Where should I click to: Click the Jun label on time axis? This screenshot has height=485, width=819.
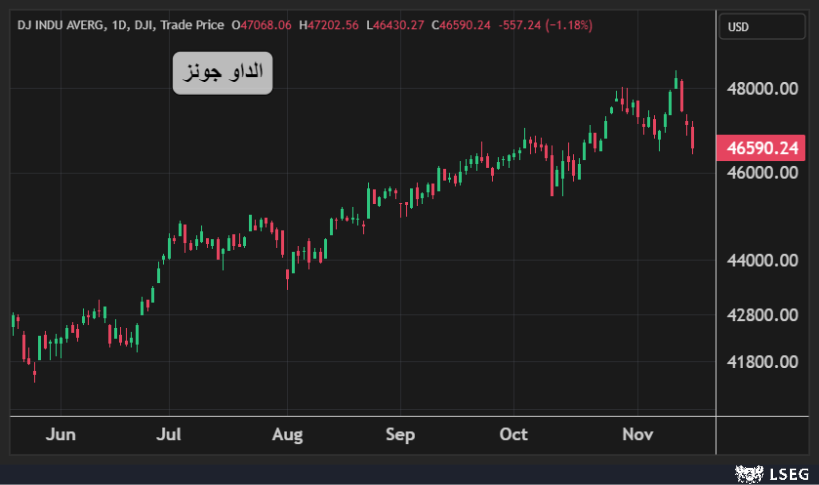tap(61, 434)
